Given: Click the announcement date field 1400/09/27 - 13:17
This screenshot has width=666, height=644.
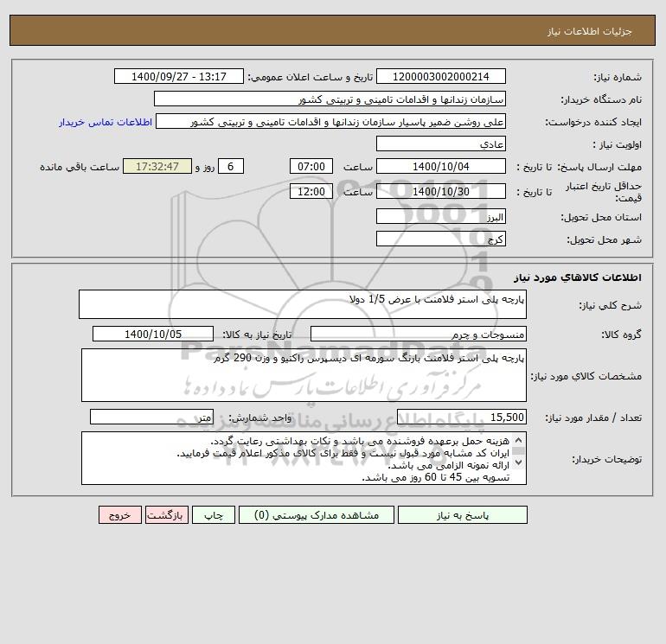Looking at the screenshot, I should (179, 76).
